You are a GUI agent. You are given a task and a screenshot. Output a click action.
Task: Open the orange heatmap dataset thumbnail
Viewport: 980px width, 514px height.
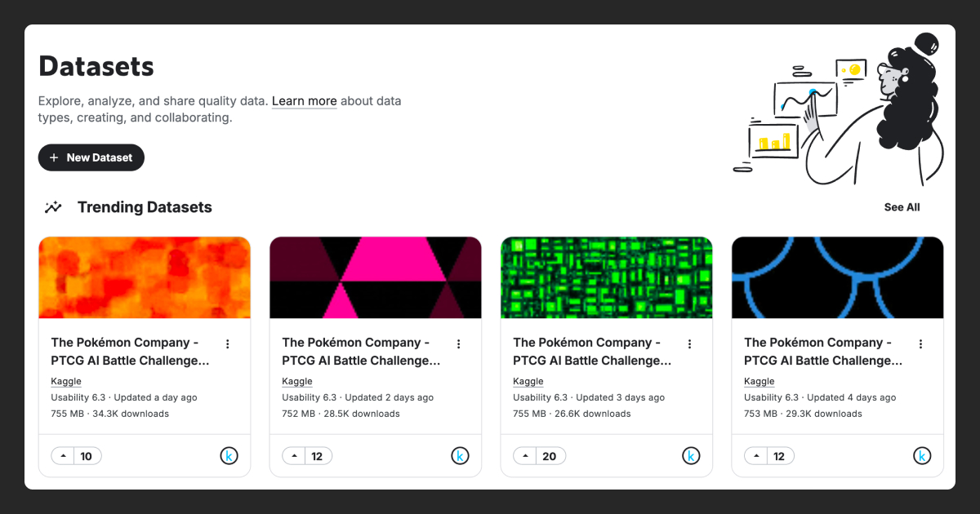pos(145,277)
